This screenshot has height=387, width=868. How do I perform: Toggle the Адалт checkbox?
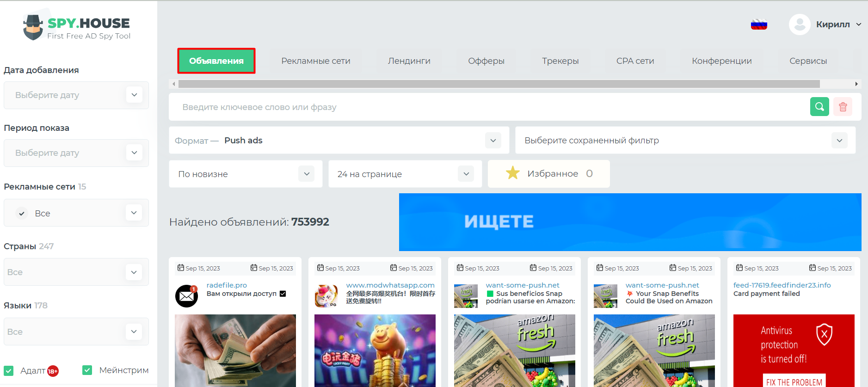9,371
